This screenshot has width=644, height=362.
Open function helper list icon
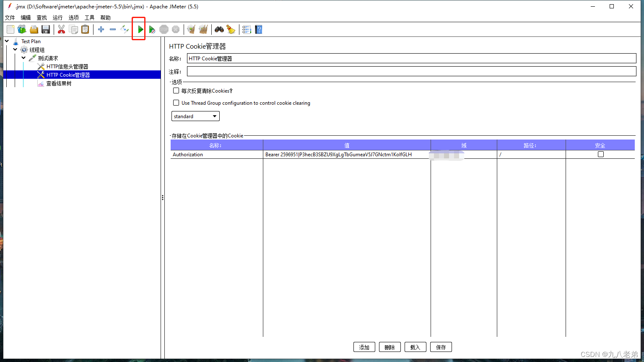pos(247,29)
